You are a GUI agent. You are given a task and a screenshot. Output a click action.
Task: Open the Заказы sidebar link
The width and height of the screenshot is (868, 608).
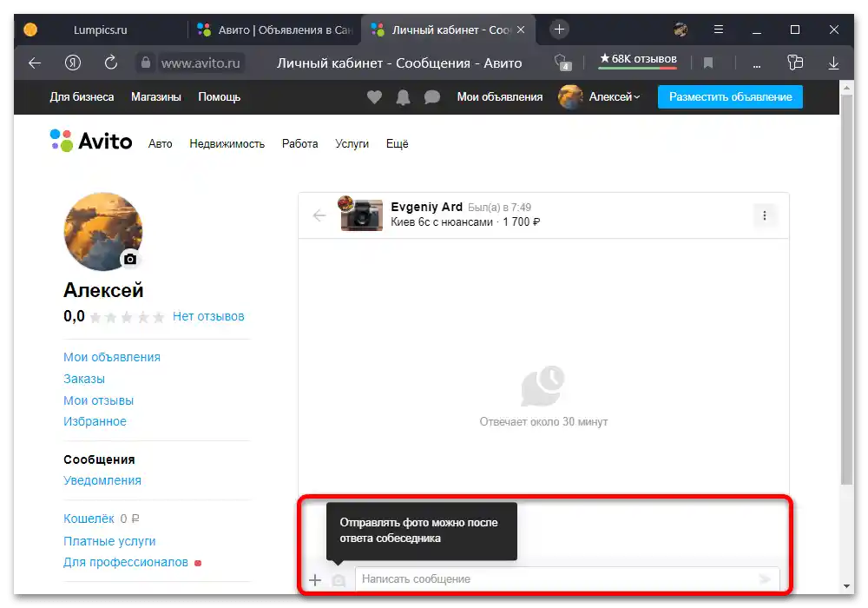pyautogui.click(x=84, y=379)
